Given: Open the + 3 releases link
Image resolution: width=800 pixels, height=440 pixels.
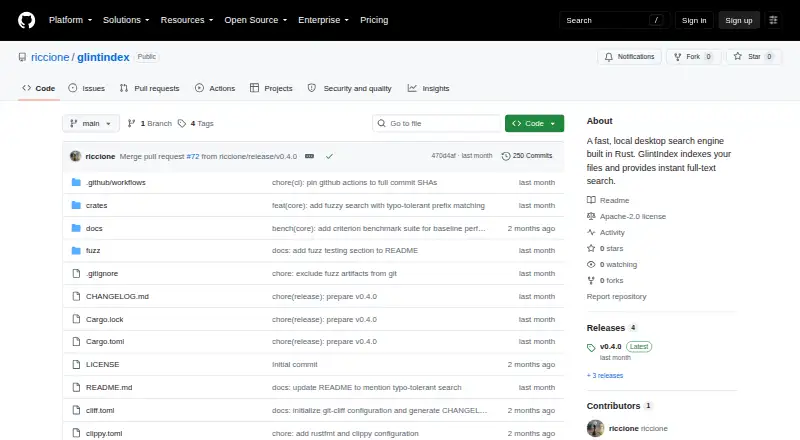Looking at the screenshot, I should (x=605, y=376).
